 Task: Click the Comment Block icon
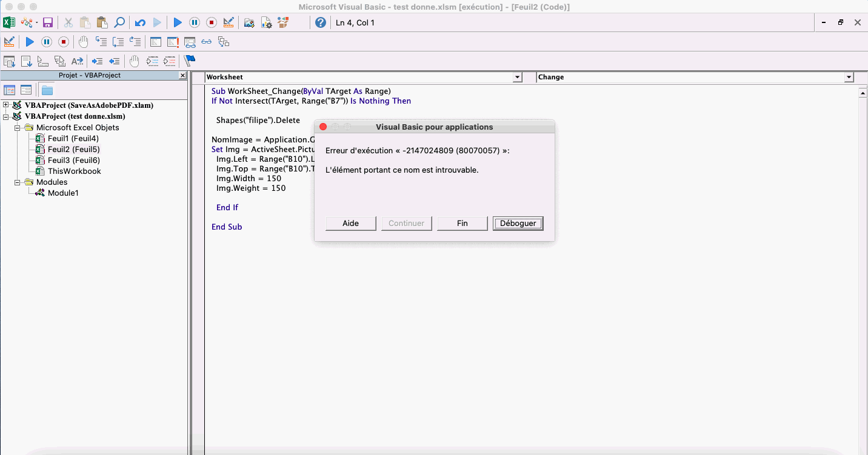coord(152,61)
